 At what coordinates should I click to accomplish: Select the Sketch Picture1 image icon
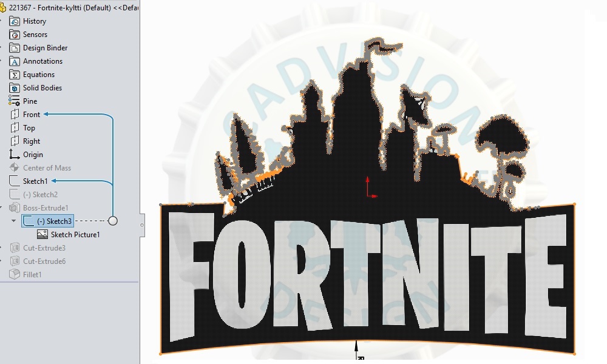[42, 234]
